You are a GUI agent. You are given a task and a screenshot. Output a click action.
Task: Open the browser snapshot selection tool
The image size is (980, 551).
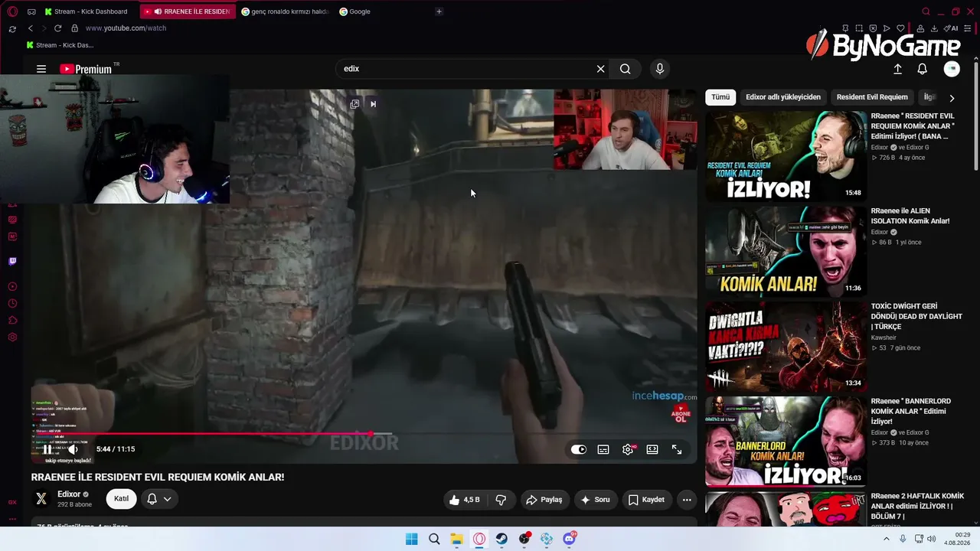tap(858, 28)
